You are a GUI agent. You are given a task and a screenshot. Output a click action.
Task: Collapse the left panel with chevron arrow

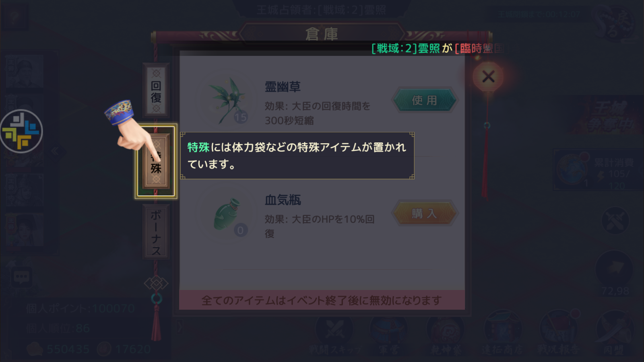(55, 151)
